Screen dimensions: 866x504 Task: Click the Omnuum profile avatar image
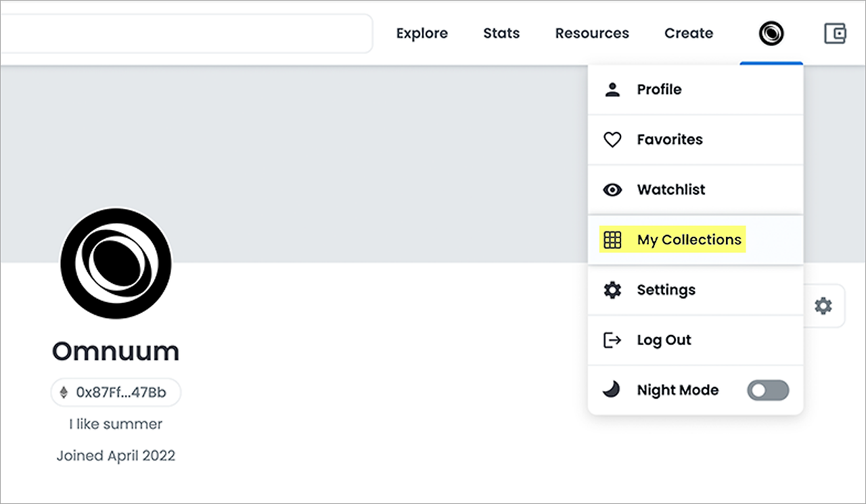click(116, 263)
